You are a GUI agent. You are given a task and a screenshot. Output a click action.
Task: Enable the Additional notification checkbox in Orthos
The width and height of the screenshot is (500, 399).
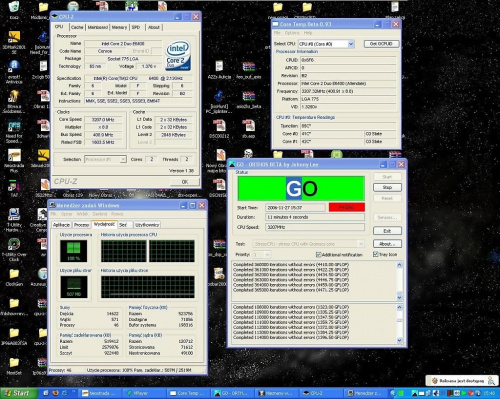point(318,255)
